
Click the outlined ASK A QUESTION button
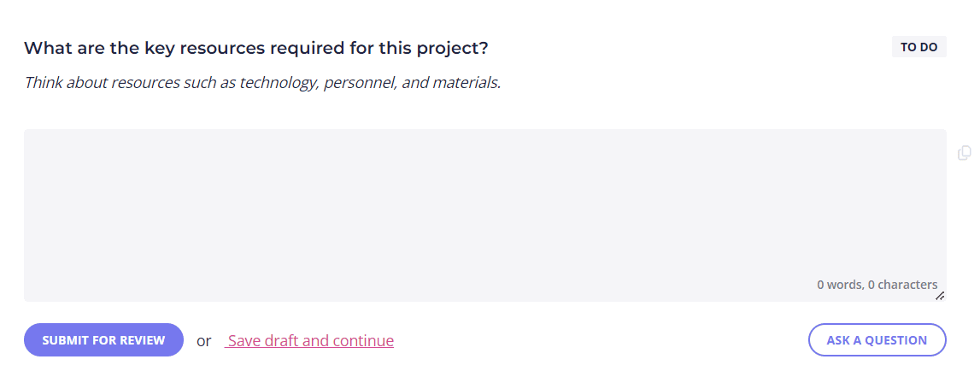coord(877,340)
